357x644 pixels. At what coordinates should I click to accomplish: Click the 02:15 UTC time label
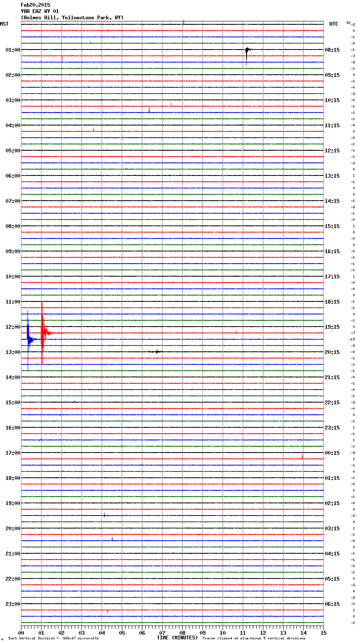point(332,503)
